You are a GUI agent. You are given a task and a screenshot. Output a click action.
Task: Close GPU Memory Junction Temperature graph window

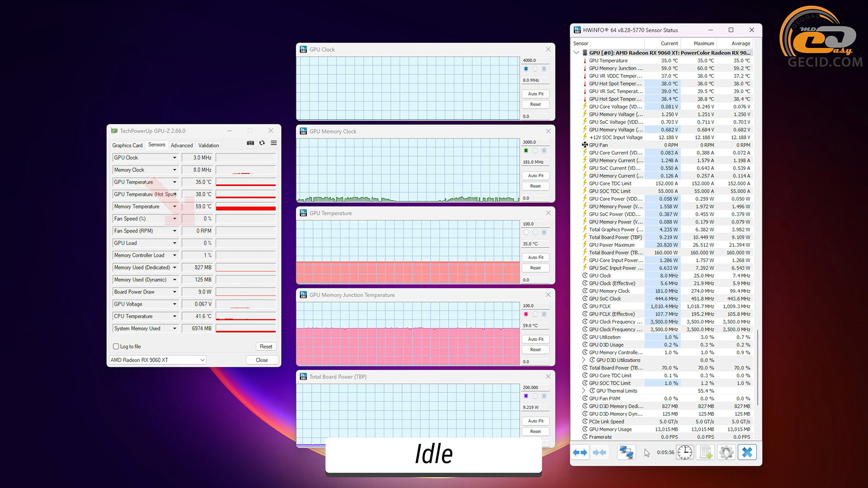point(548,295)
